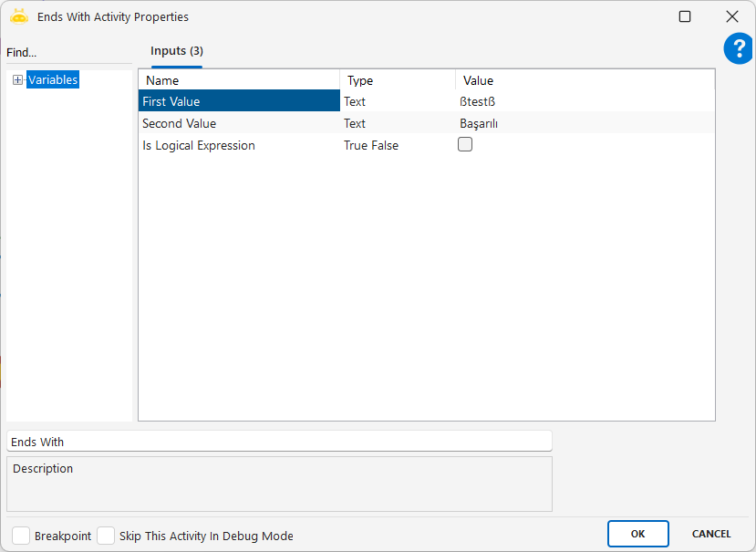The image size is (756, 552).
Task: Click the blue help question mark icon
Action: (738, 49)
